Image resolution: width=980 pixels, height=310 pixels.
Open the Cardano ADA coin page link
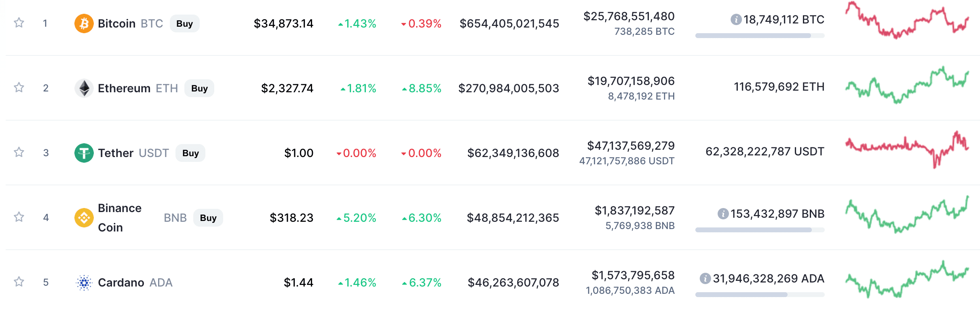click(161, 282)
